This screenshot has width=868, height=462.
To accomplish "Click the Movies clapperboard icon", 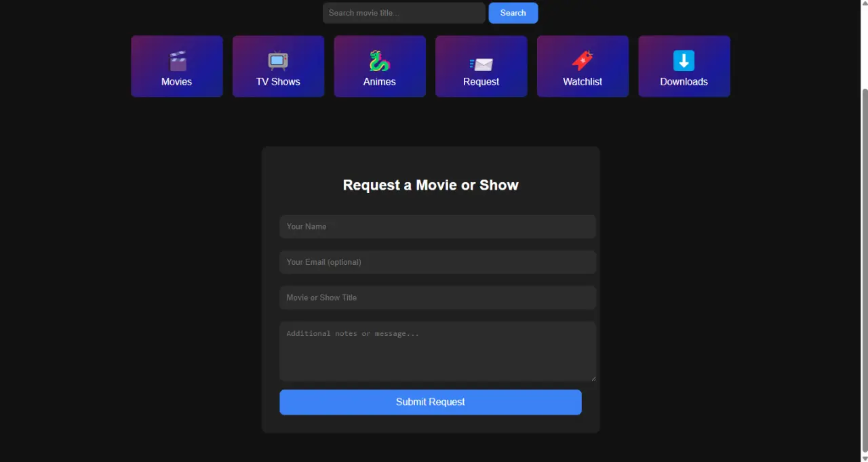I will coord(177,61).
